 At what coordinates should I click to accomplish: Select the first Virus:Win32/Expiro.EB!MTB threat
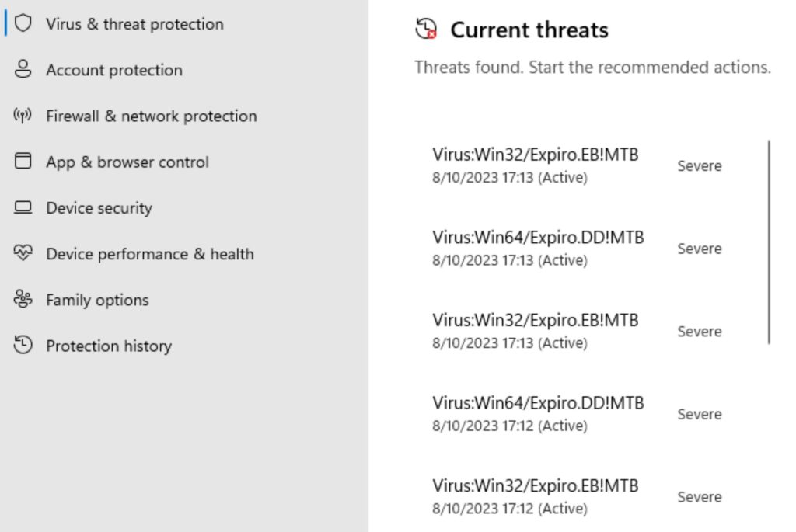pyautogui.click(x=536, y=155)
